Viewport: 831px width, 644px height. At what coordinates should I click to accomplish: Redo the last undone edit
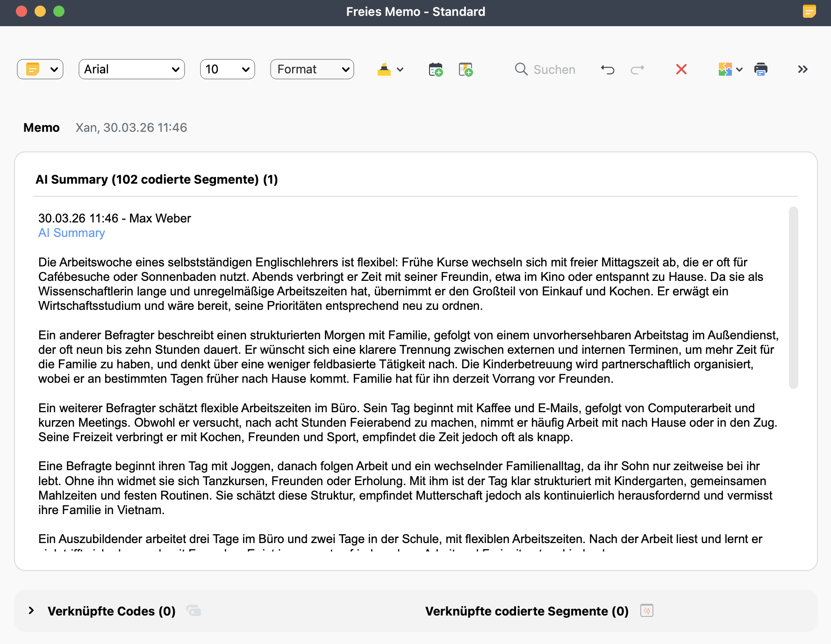[x=637, y=70]
